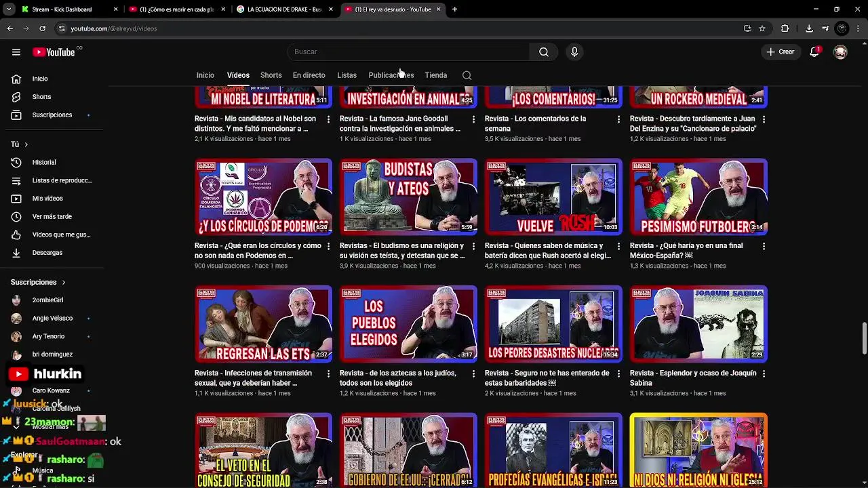Open Angie Velasco subscription channel
This screenshot has width=868, height=488.
point(52,319)
